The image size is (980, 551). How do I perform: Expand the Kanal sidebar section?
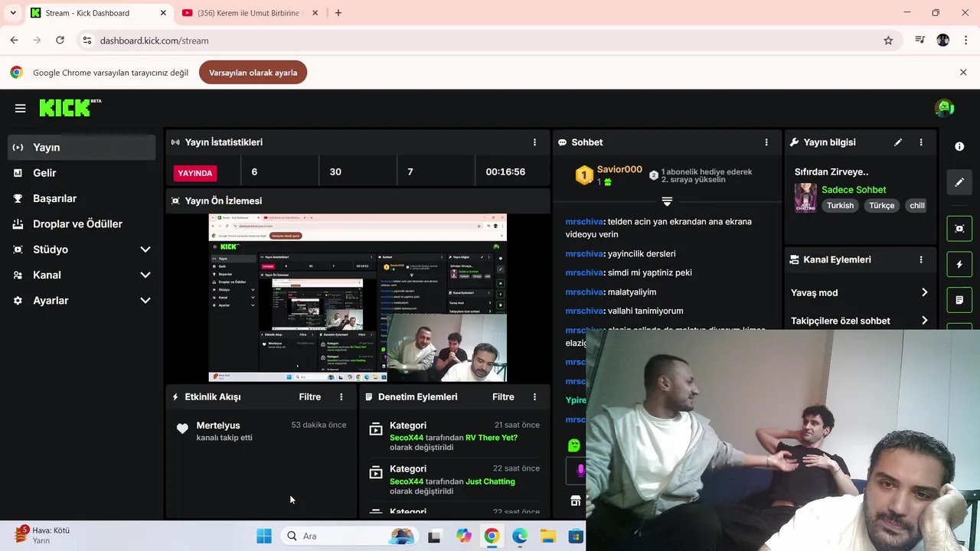[82, 275]
